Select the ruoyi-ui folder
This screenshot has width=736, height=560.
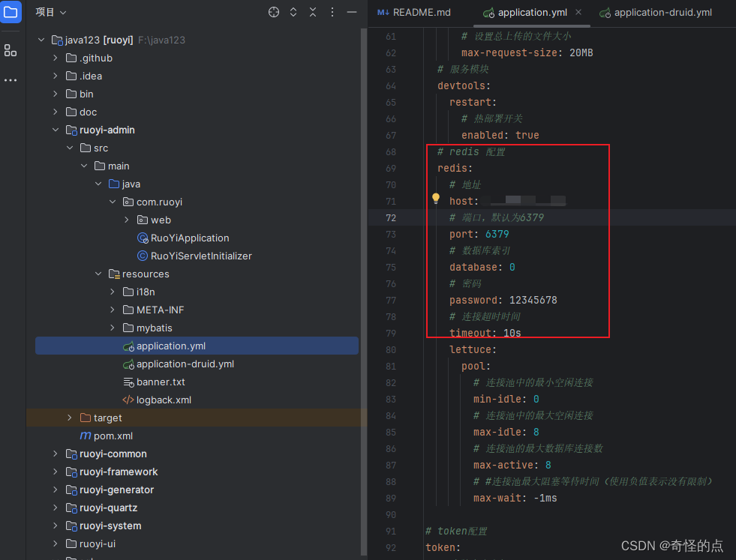click(98, 544)
